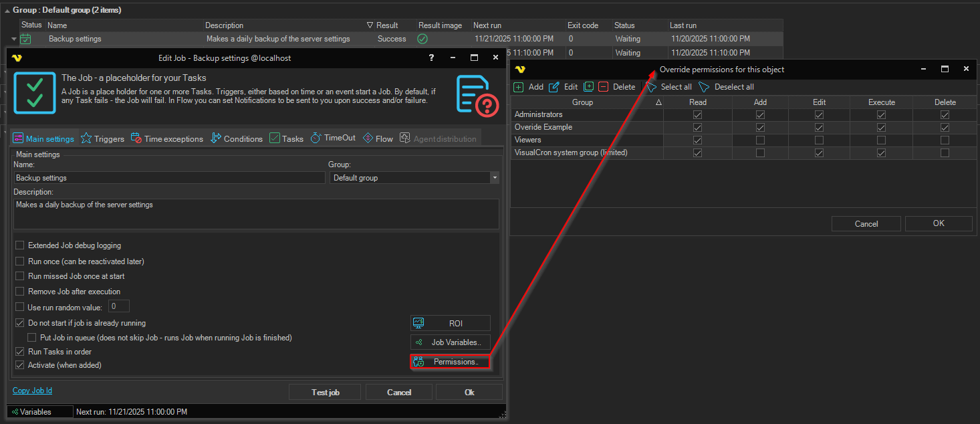Click the pencil Edit icon in permissions toolbar
The height and width of the screenshot is (424, 980).
pos(554,87)
